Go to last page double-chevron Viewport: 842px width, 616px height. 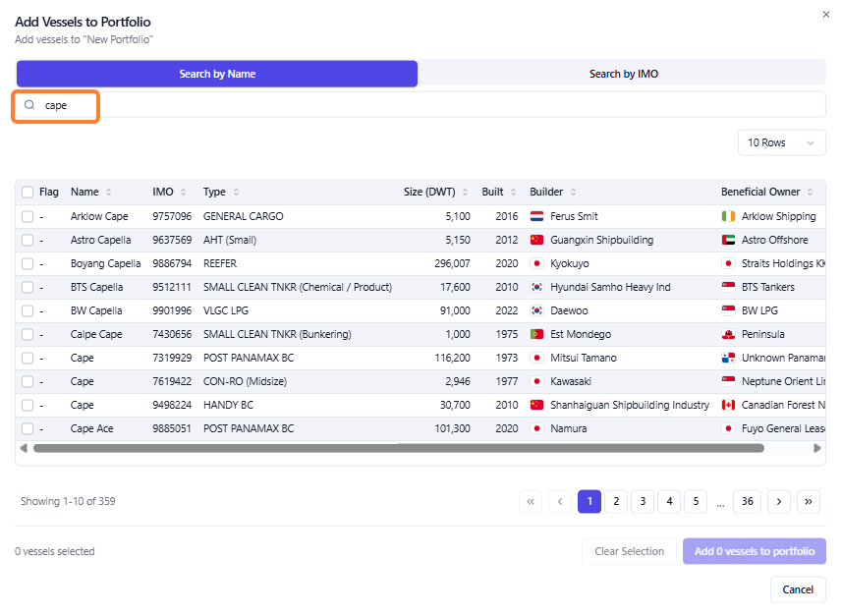click(809, 502)
